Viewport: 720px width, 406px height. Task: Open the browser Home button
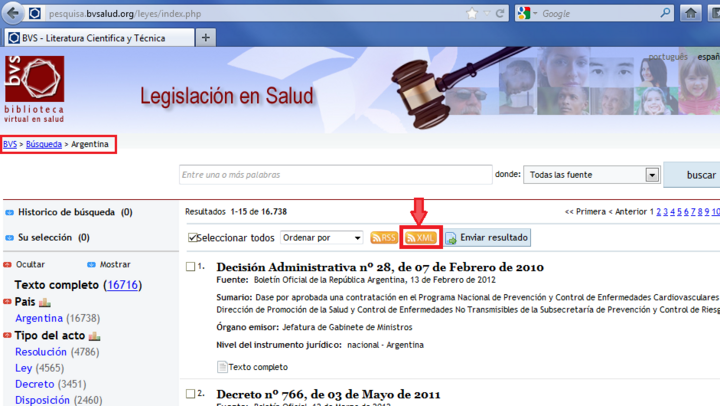[691, 13]
